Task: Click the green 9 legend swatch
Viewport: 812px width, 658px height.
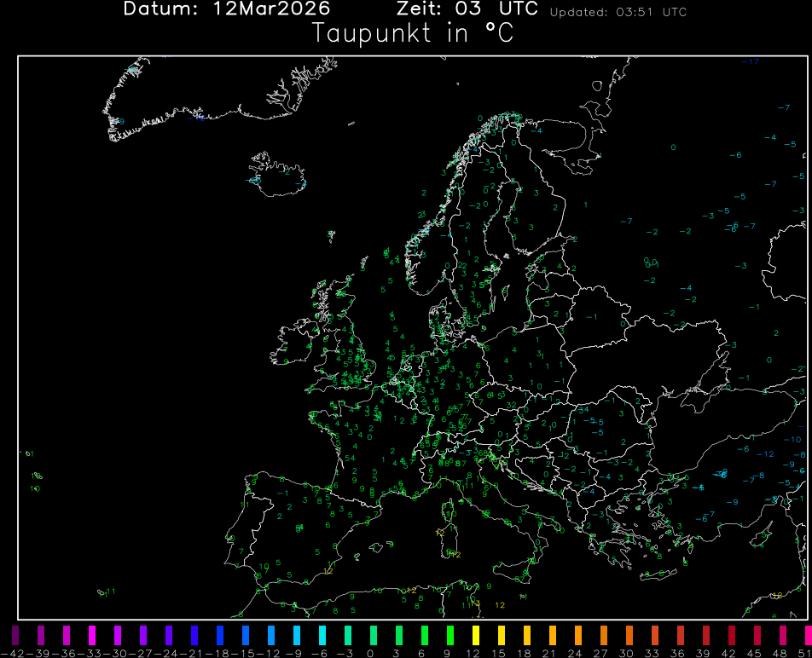Action: (450, 635)
